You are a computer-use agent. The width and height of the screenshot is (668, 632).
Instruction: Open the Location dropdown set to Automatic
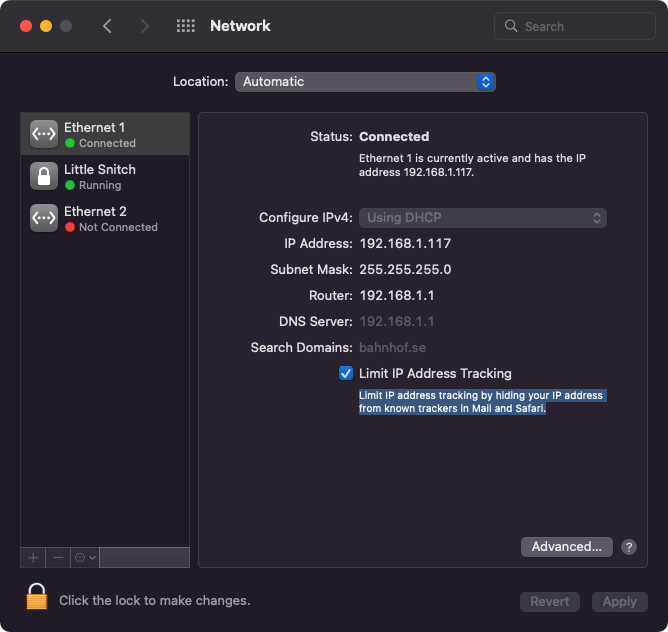coord(365,82)
